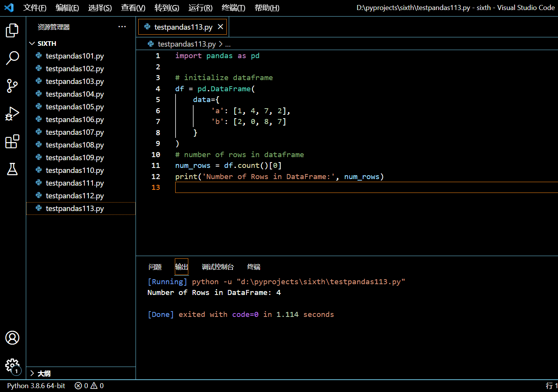This screenshot has height=392, width=558.
Task: Open the Manage gear icon
Action: pos(12,365)
